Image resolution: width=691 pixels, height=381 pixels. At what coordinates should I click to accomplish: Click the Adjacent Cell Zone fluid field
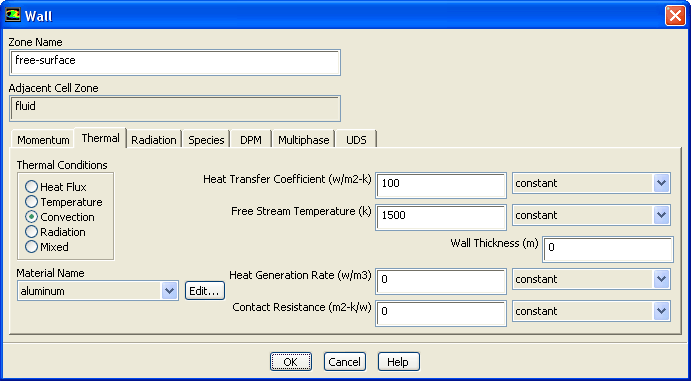[175, 108]
